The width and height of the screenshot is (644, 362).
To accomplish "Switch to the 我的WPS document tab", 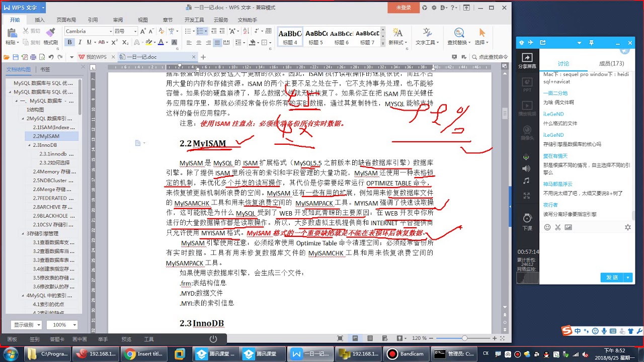I will pos(96,57).
